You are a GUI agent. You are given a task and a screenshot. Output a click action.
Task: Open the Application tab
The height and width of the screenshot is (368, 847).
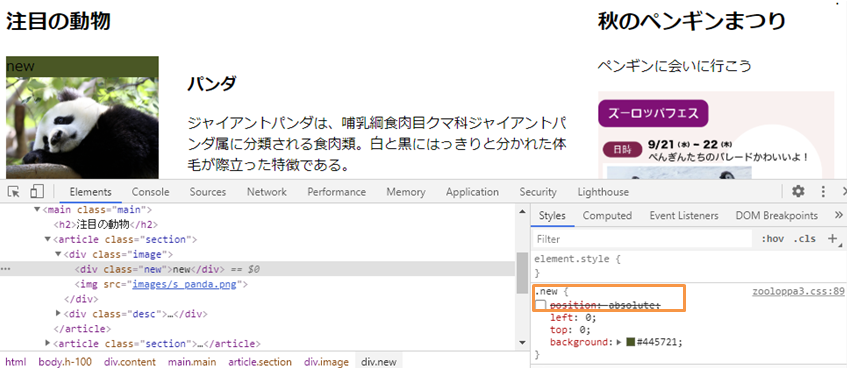tap(472, 192)
